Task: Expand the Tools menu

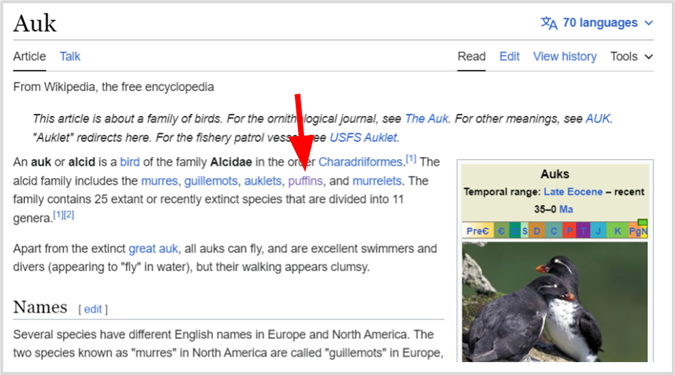Action: click(632, 56)
